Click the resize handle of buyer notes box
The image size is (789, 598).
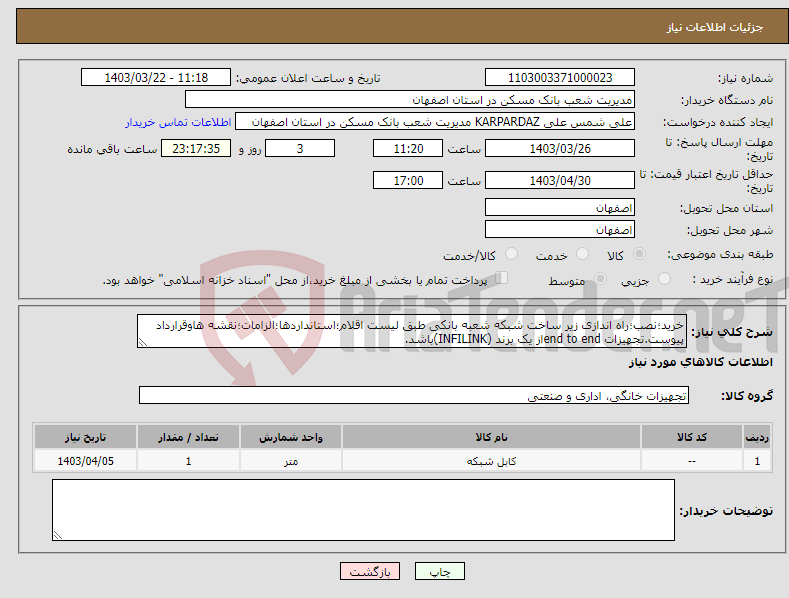58,535
